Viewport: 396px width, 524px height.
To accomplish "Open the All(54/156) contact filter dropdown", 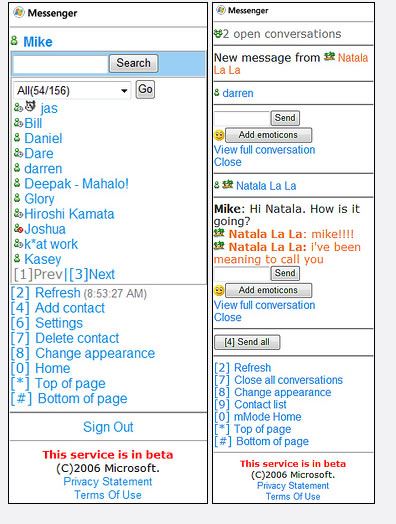I will point(72,90).
